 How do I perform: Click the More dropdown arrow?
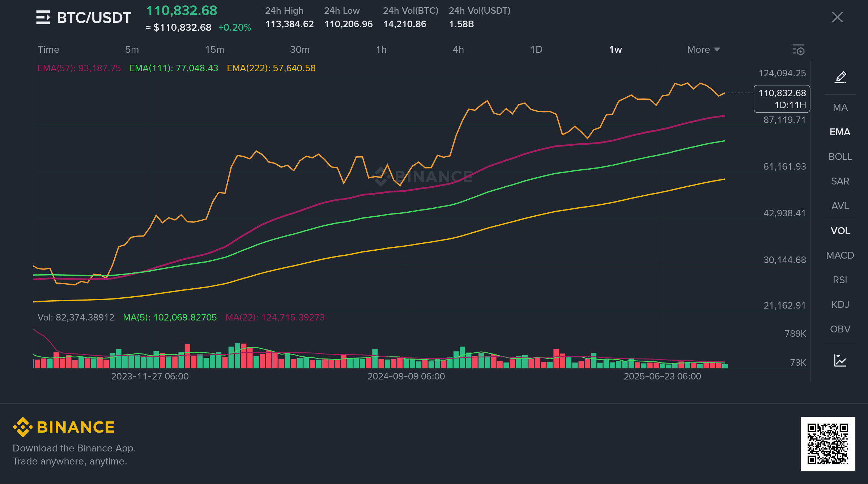pyautogui.click(x=717, y=50)
